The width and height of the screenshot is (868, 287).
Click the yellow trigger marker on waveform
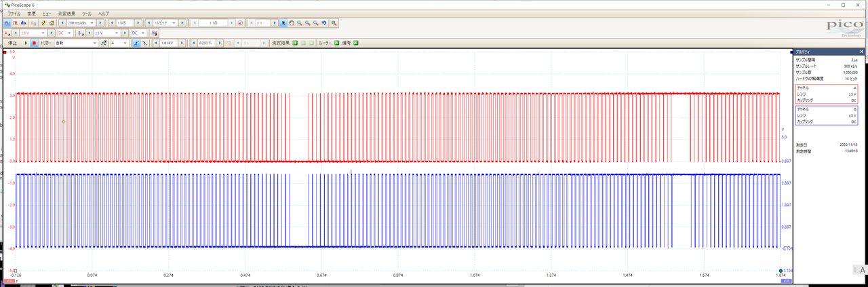click(x=64, y=121)
